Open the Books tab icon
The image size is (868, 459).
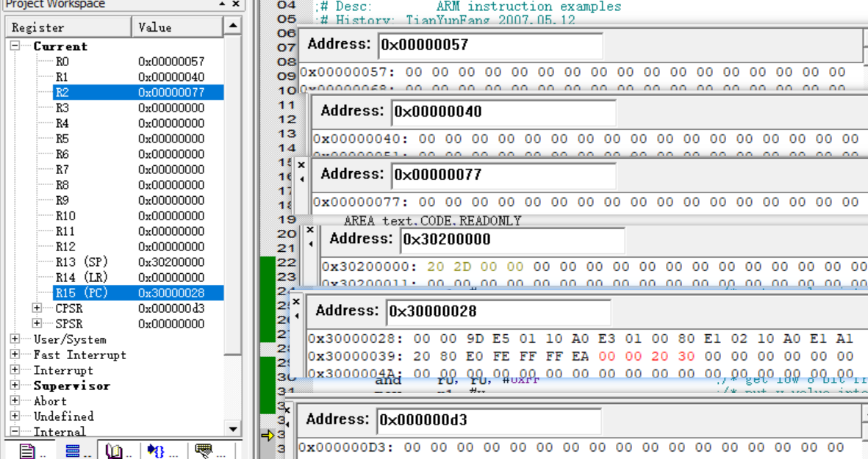pos(114,451)
